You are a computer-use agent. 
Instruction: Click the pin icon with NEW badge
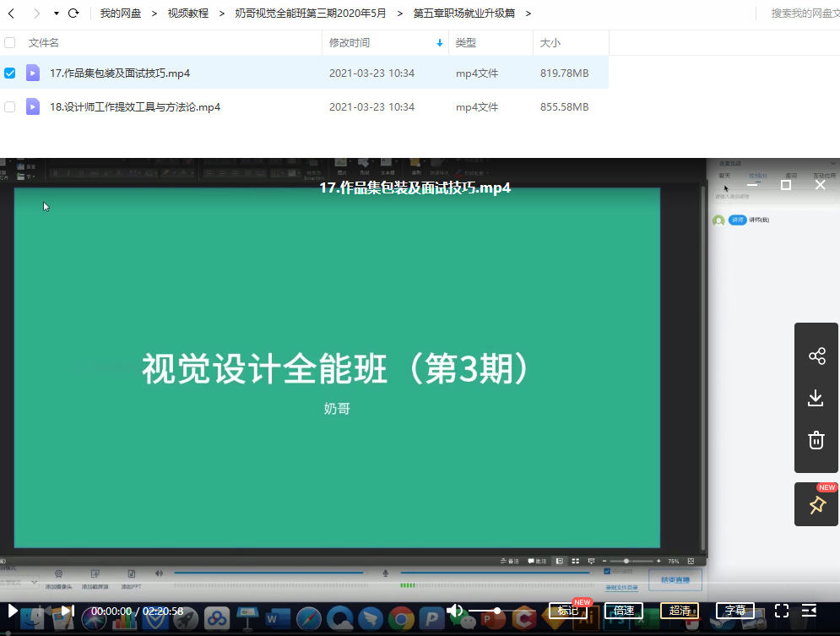coord(816,505)
